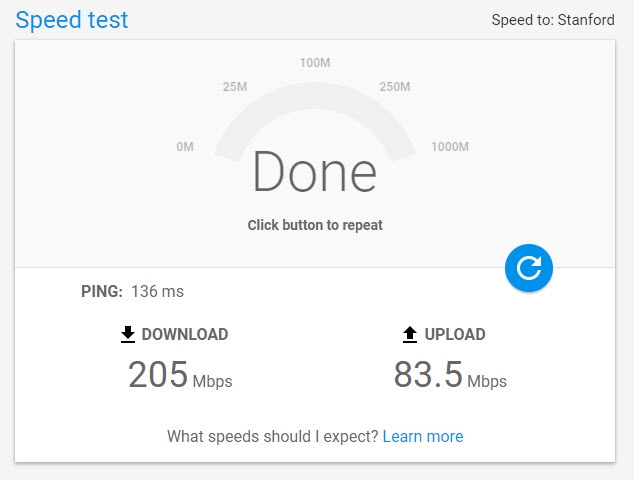Click the blue repeat test button
The image size is (634, 480).
coord(528,268)
